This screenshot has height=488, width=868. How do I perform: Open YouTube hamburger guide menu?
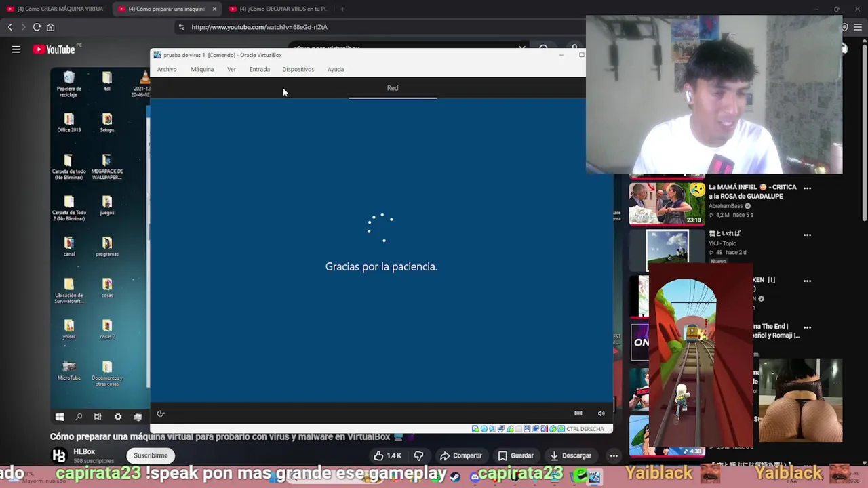pyautogui.click(x=16, y=49)
